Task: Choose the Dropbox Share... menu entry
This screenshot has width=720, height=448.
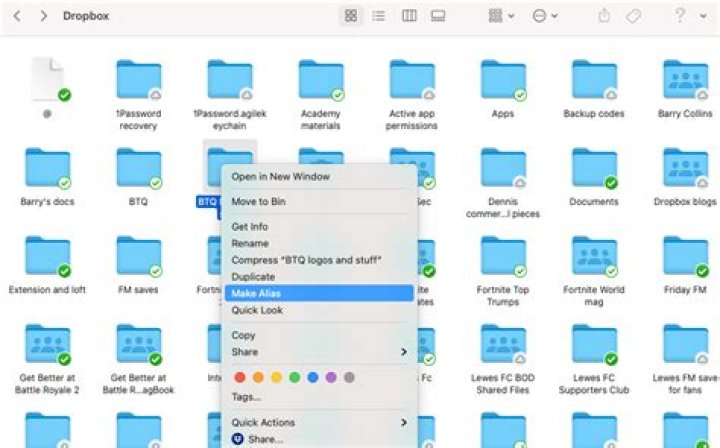Action: [319, 439]
